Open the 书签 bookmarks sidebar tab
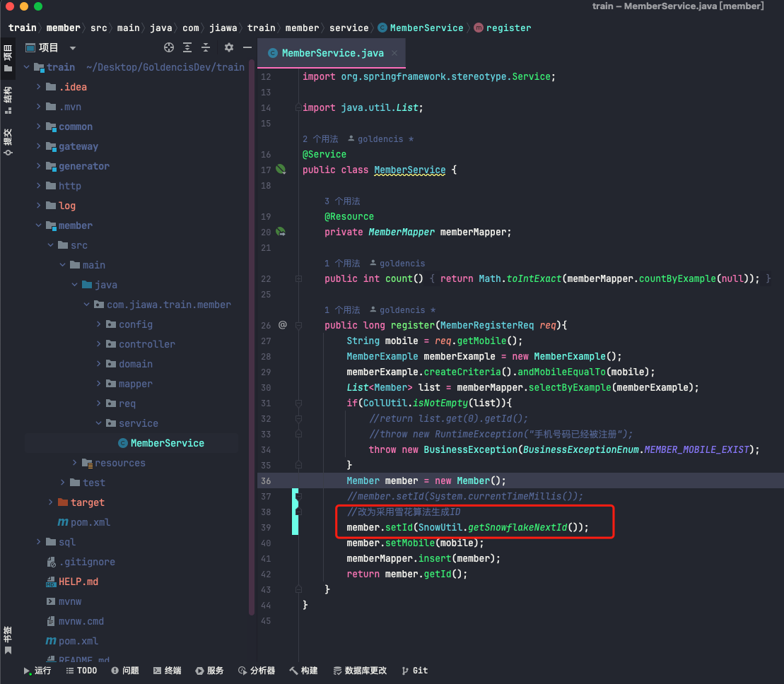Viewport: 784px width, 684px height. point(8,640)
